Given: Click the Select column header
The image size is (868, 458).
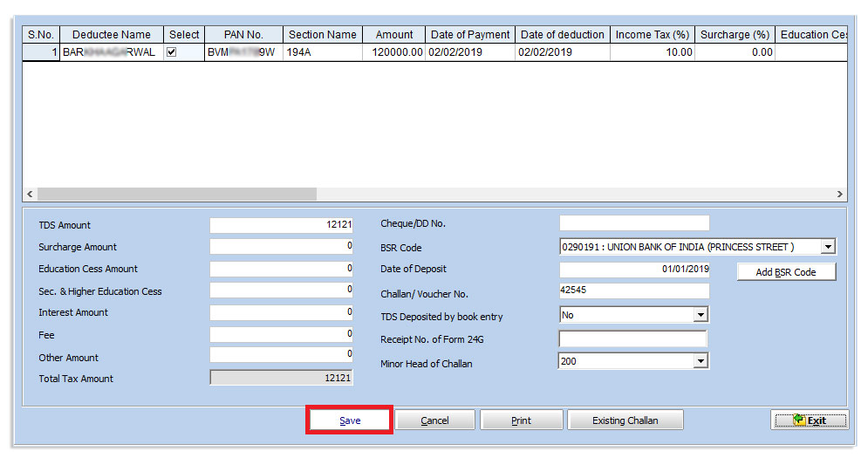Looking at the screenshot, I should point(184,34).
